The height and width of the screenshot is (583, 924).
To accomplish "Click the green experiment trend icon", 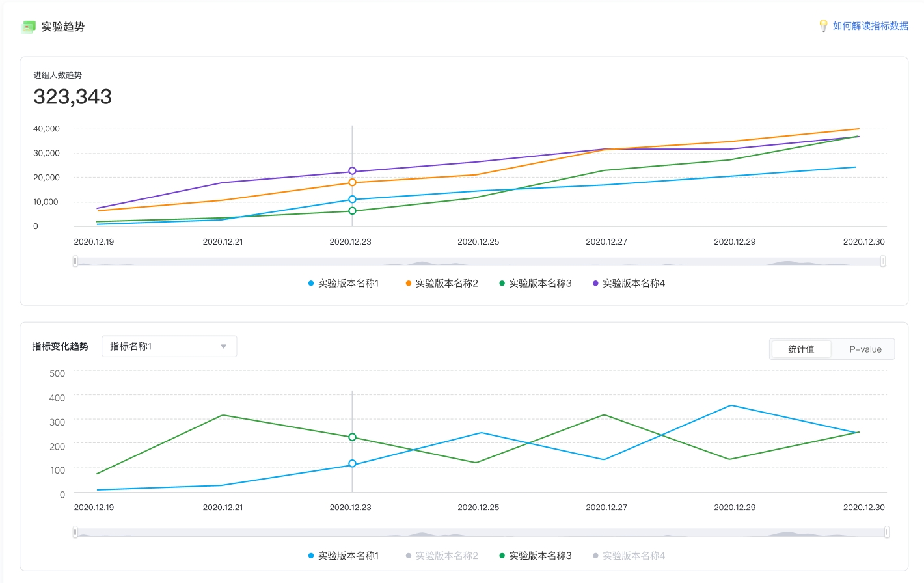I will 28,27.
